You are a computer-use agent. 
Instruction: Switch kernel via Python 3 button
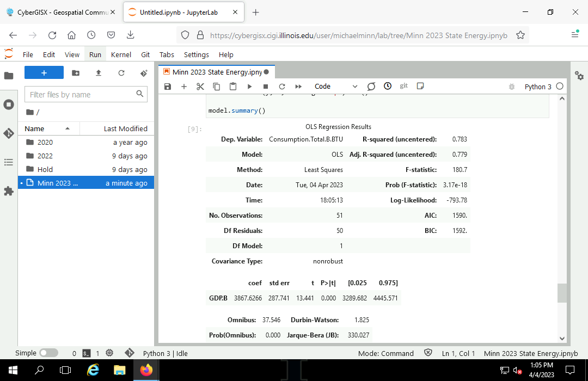(x=537, y=87)
